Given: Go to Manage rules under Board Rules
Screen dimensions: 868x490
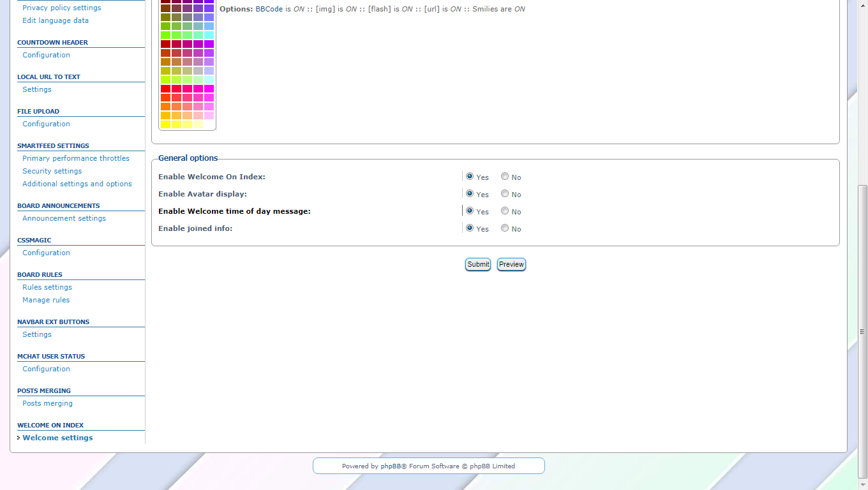Looking at the screenshot, I should [46, 300].
